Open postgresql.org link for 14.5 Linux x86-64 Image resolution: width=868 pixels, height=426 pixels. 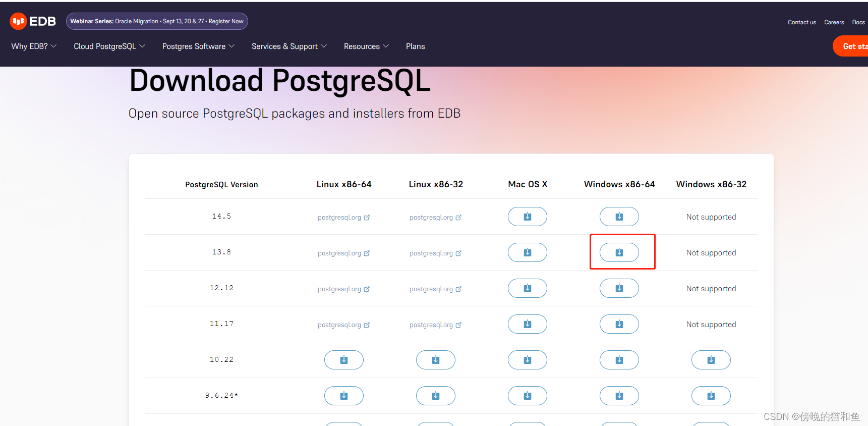(x=343, y=218)
